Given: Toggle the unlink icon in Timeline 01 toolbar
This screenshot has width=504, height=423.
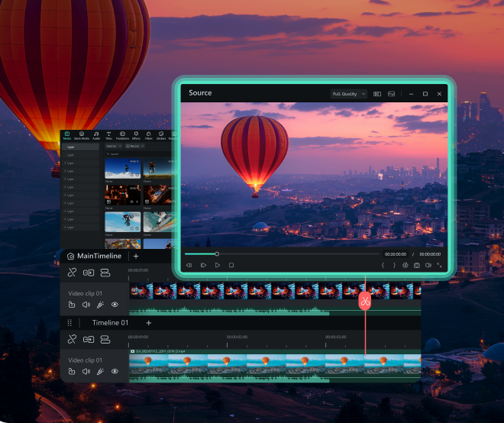Looking at the screenshot, I should point(72,339).
